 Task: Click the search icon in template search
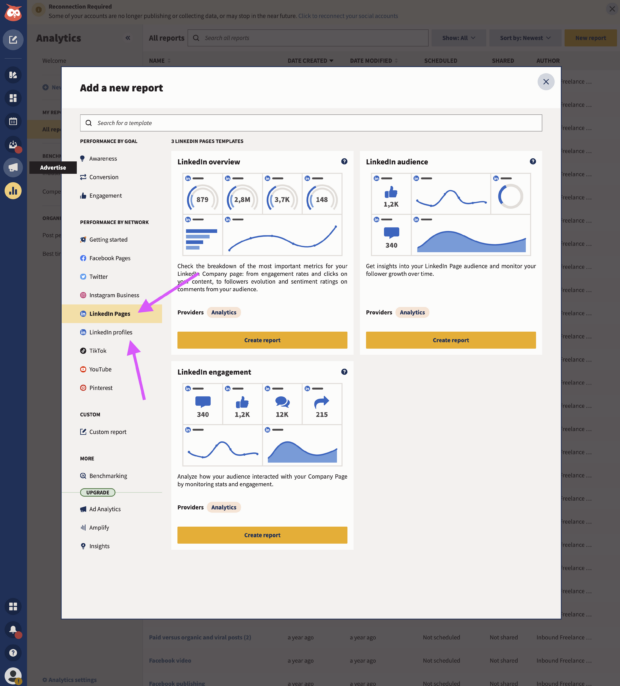(89, 123)
